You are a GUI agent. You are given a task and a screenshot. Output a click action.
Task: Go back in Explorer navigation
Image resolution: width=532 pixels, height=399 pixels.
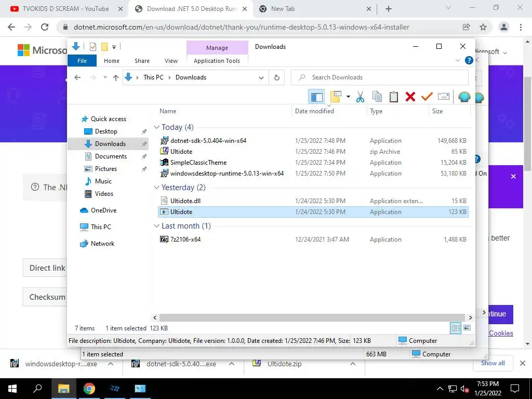coord(77,77)
